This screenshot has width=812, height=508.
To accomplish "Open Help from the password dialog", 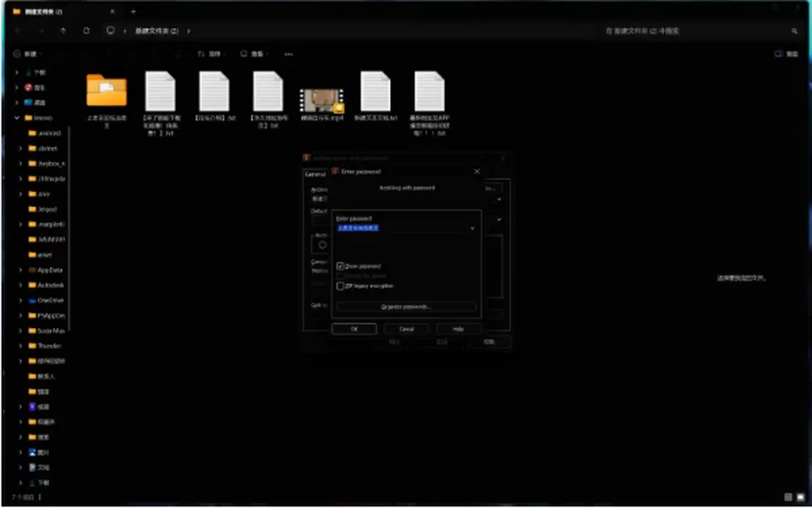I will coord(458,329).
